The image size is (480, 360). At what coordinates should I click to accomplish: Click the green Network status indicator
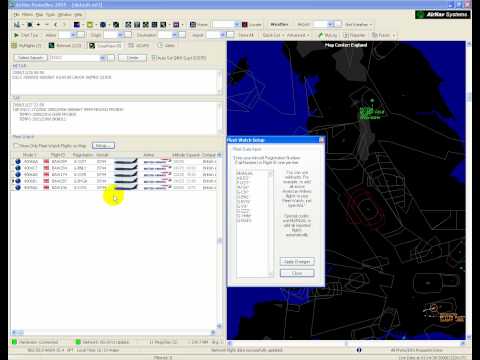click(x=78, y=342)
